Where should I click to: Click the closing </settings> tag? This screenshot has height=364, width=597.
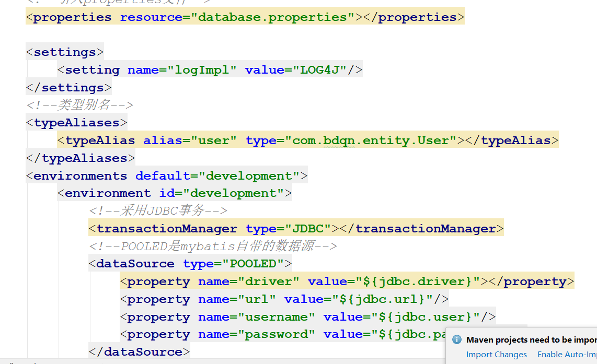pos(69,88)
